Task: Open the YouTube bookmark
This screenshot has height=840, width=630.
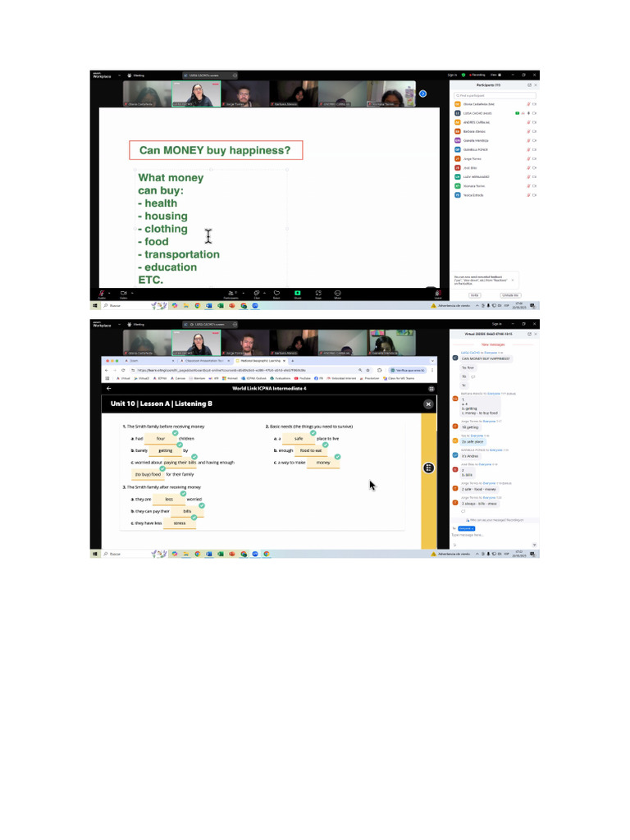Action: (303, 378)
